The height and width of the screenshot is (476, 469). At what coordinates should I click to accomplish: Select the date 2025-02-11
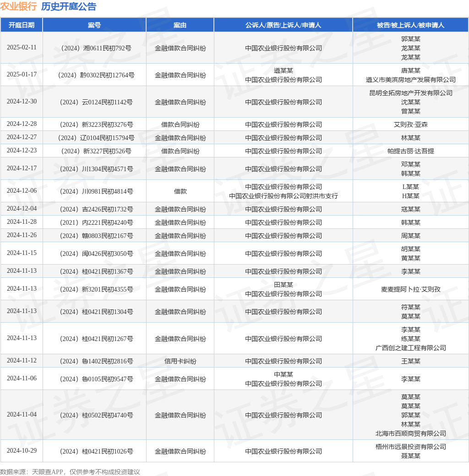[22, 47]
